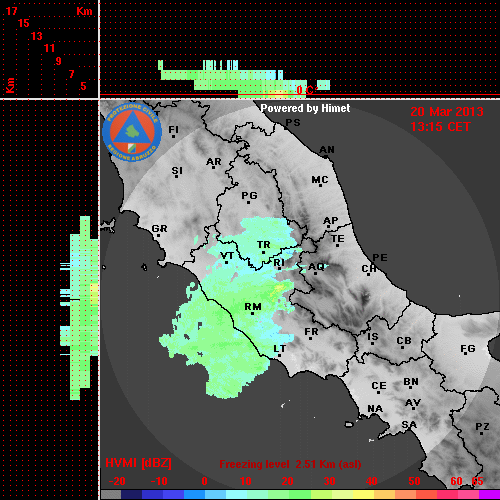The height and width of the screenshot is (500, 500).
Task: Select the AQ city marker
Action: (315, 274)
